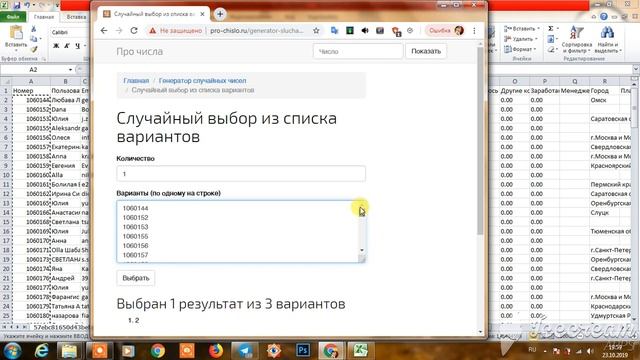The height and width of the screenshot is (360, 640).
Task: Select Excel row 14 header
Action: (6, 213)
